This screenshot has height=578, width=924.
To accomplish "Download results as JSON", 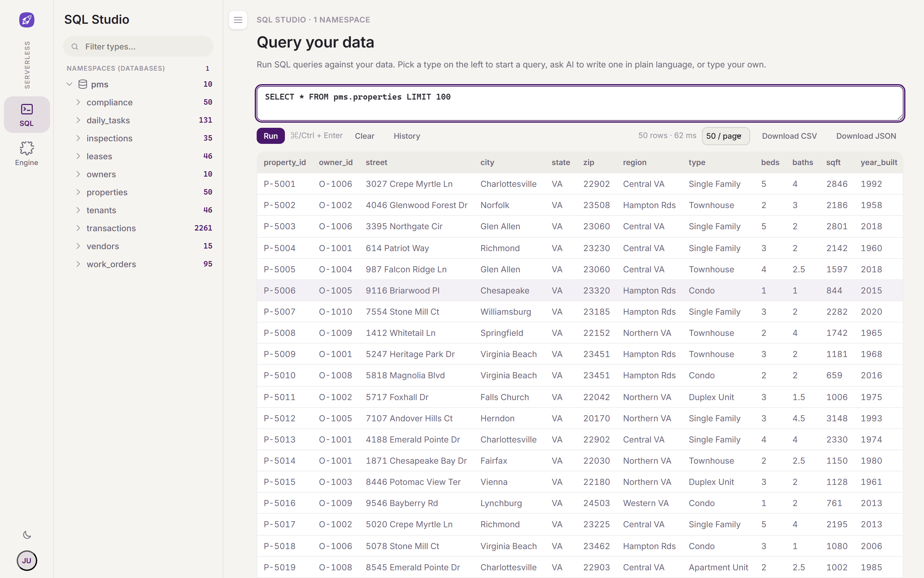I will click(866, 136).
